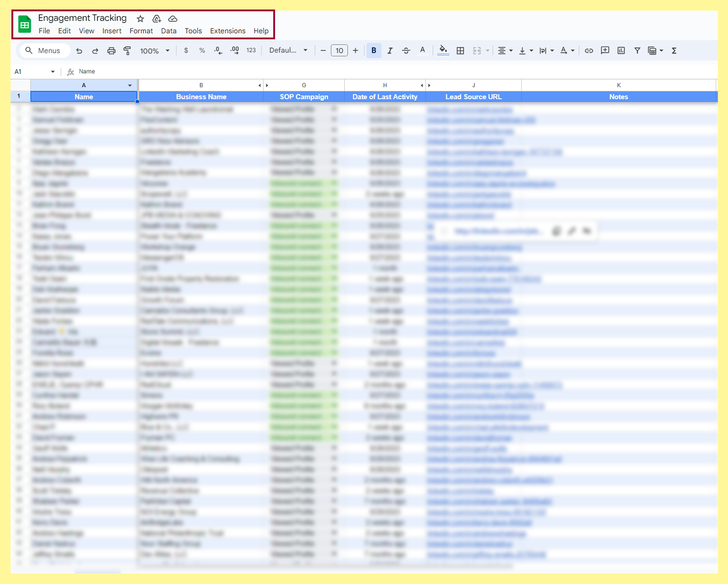Print the spreadsheet

coord(111,51)
